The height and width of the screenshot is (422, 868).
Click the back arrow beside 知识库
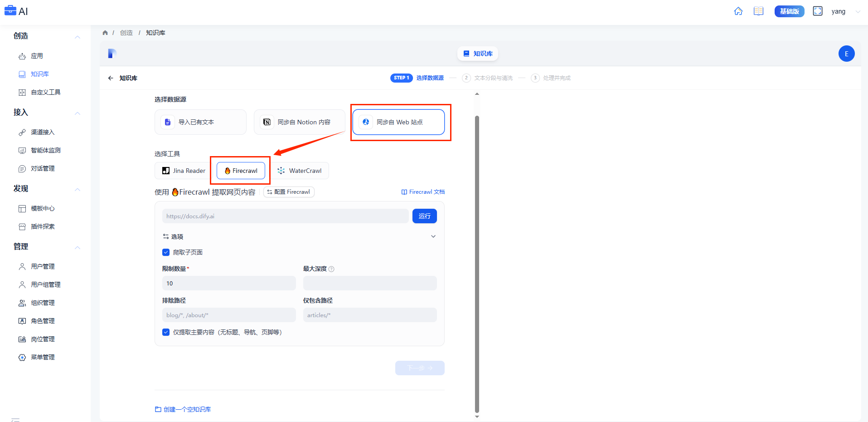click(111, 78)
